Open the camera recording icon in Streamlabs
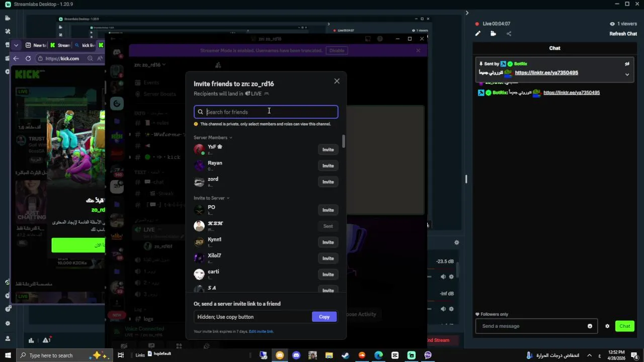The width and height of the screenshot is (644, 362). tap(493, 34)
